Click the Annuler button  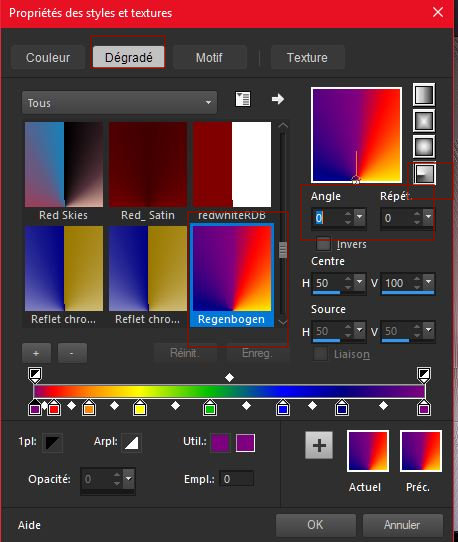click(403, 525)
